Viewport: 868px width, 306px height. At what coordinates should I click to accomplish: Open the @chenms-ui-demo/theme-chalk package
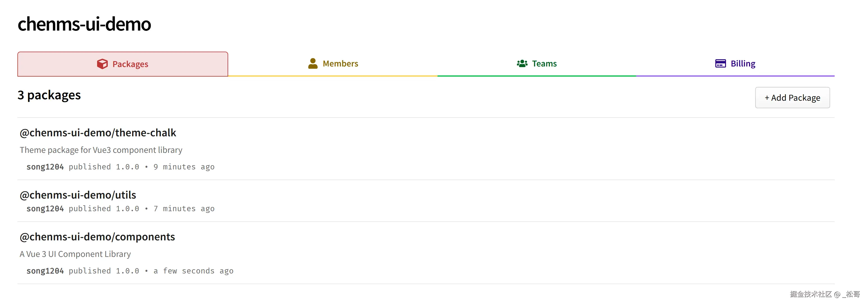click(98, 133)
